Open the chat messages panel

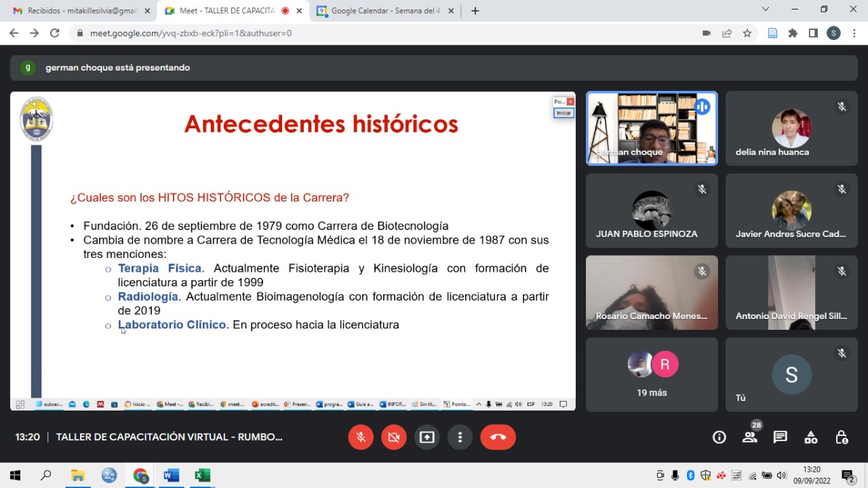coord(780,437)
